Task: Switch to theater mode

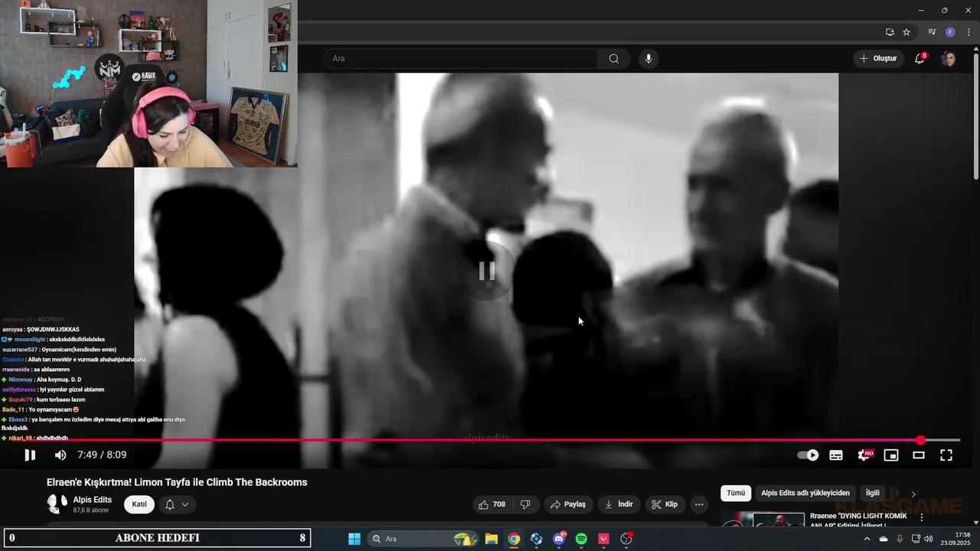Action: click(x=919, y=455)
